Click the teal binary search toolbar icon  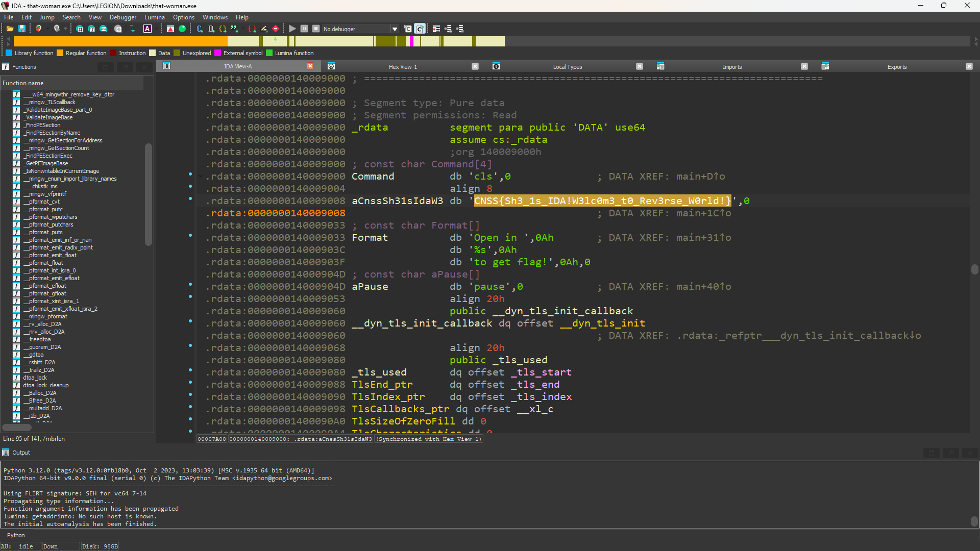click(x=103, y=29)
